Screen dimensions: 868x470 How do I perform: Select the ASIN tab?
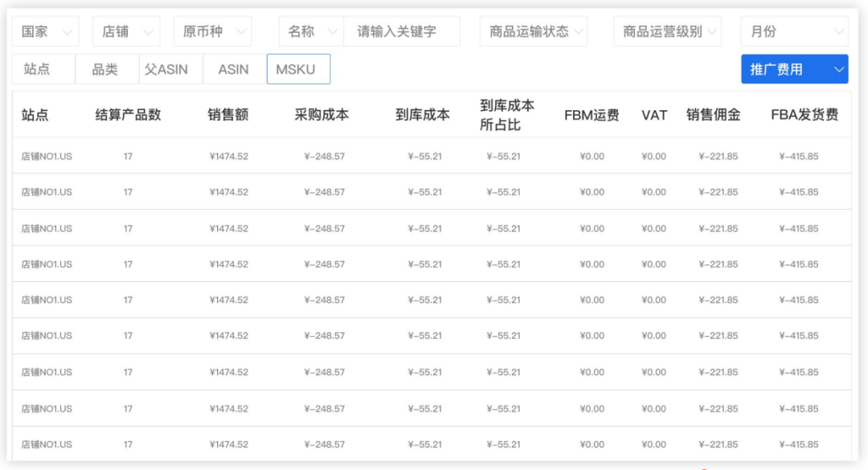click(x=233, y=69)
